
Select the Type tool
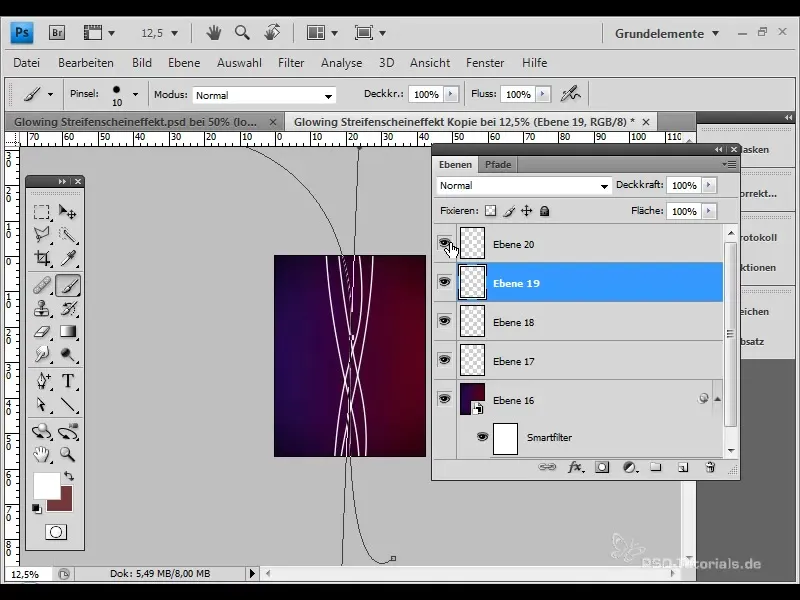[67, 381]
